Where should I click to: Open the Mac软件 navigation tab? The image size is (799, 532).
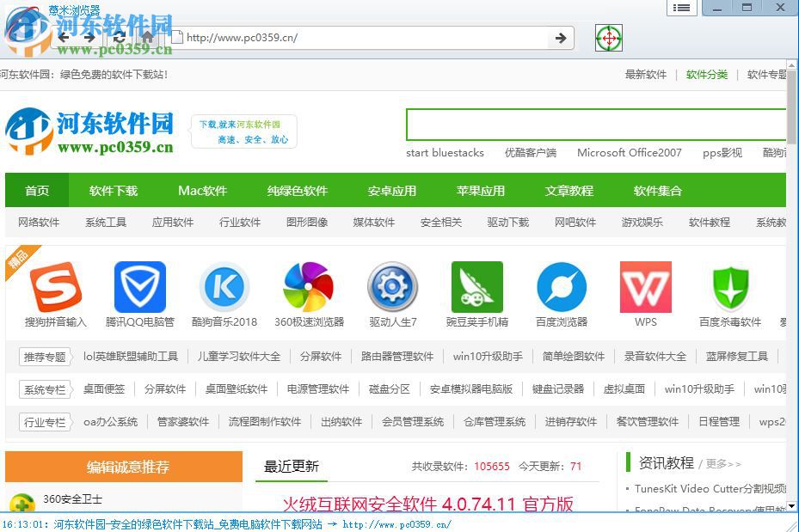click(202, 191)
